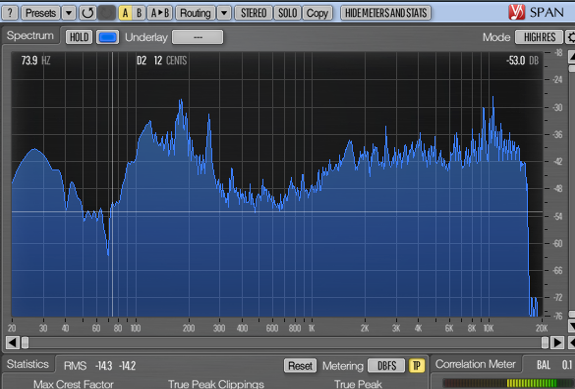This screenshot has width=575, height=389.
Task: Click the Voxengo SPAN logo
Action: click(x=536, y=12)
